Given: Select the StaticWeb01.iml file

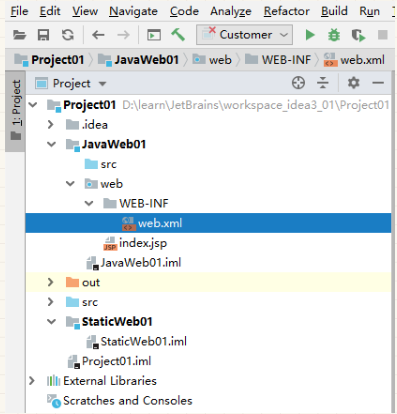Looking at the screenshot, I should (x=208, y=341).
